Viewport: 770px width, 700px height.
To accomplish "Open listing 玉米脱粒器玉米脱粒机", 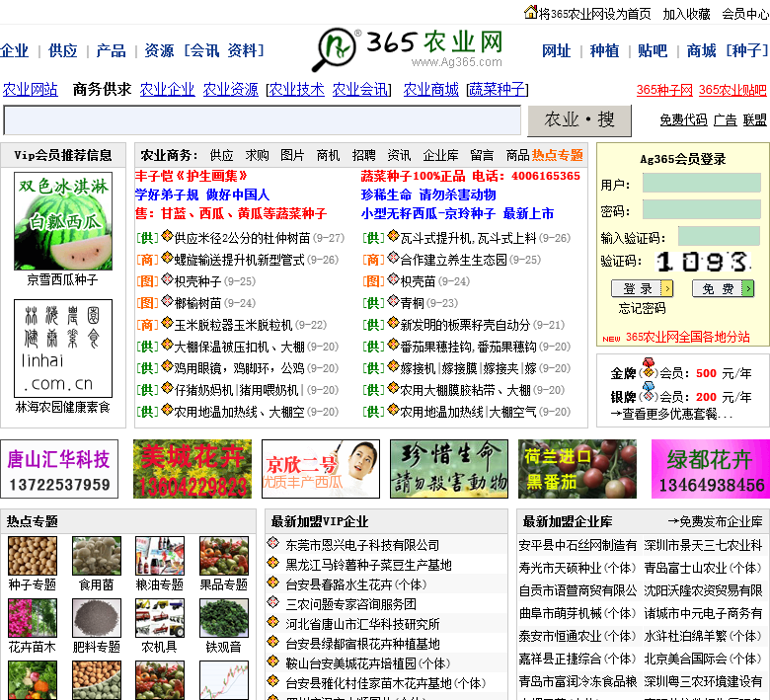I will click(x=234, y=325).
